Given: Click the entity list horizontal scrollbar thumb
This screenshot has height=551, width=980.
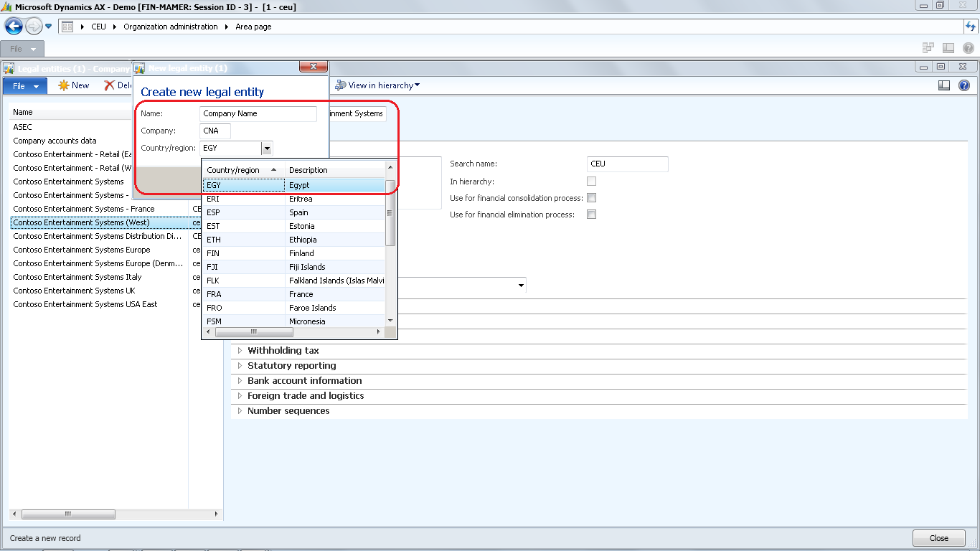Looking at the screenshot, I should pos(69,514).
